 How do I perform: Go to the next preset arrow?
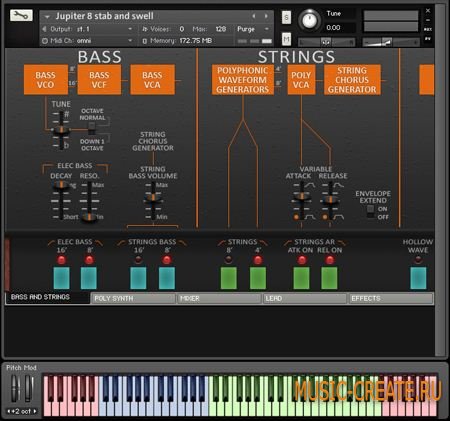pos(266,16)
